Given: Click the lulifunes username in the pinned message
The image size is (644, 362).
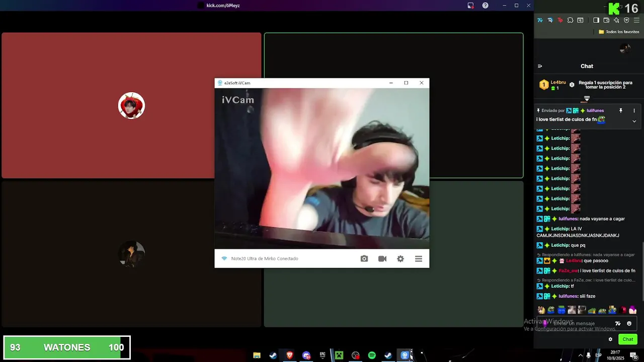Looking at the screenshot, I should click(x=595, y=111).
